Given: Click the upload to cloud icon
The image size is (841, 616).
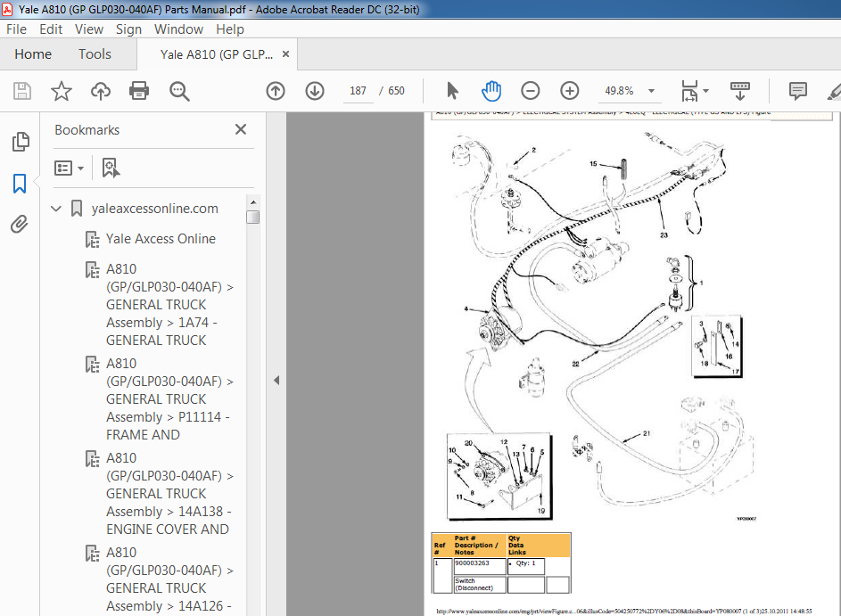Looking at the screenshot, I should [100, 91].
